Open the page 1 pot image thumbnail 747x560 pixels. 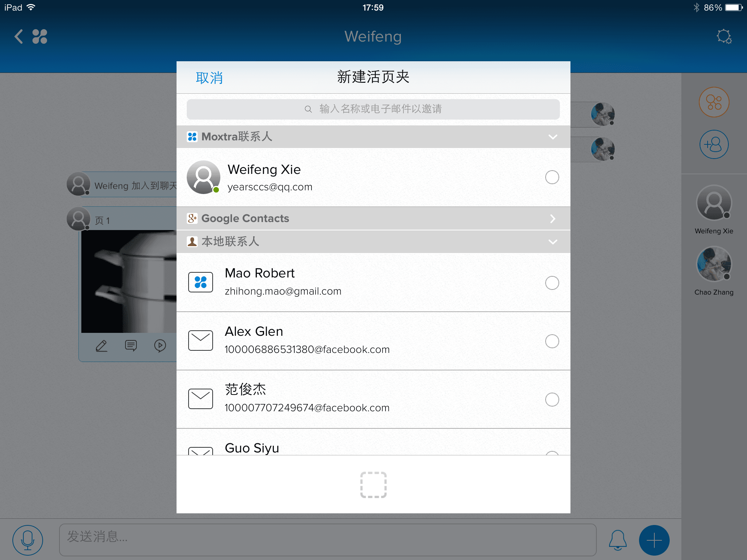coord(129,281)
